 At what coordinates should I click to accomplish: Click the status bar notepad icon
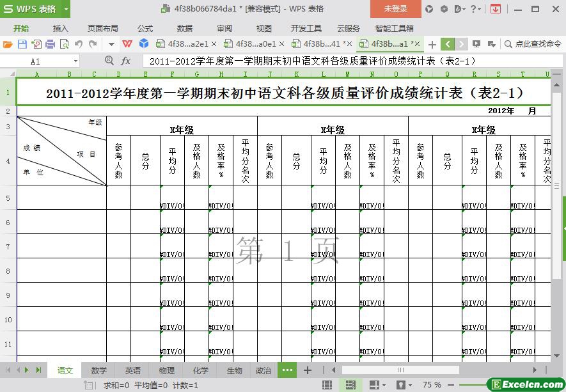[88, 385]
